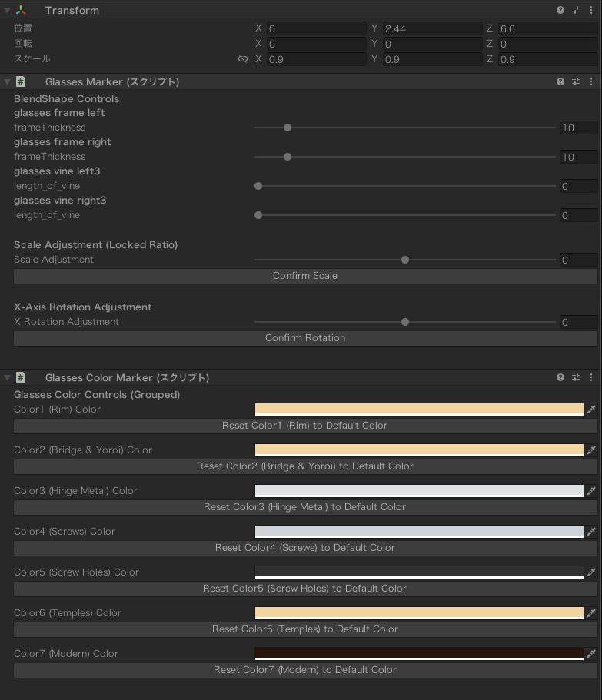Collapse the Transform component

click(x=8, y=11)
